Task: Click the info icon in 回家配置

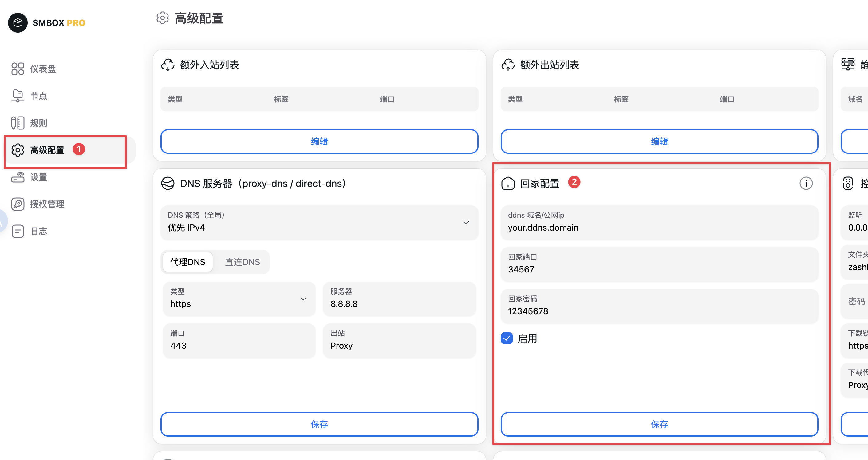Action: [806, 183]
